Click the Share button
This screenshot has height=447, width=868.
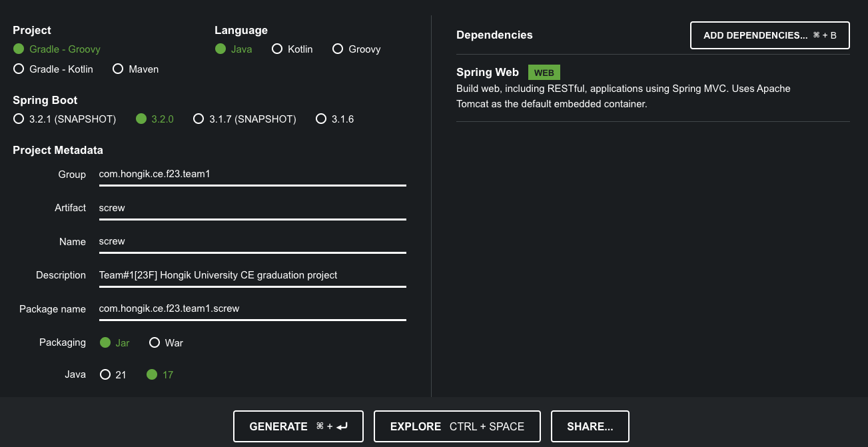coord(590,426)
